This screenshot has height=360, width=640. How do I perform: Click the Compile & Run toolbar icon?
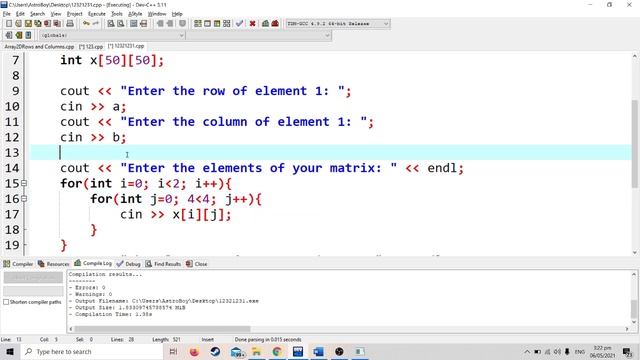click(217, 24)
